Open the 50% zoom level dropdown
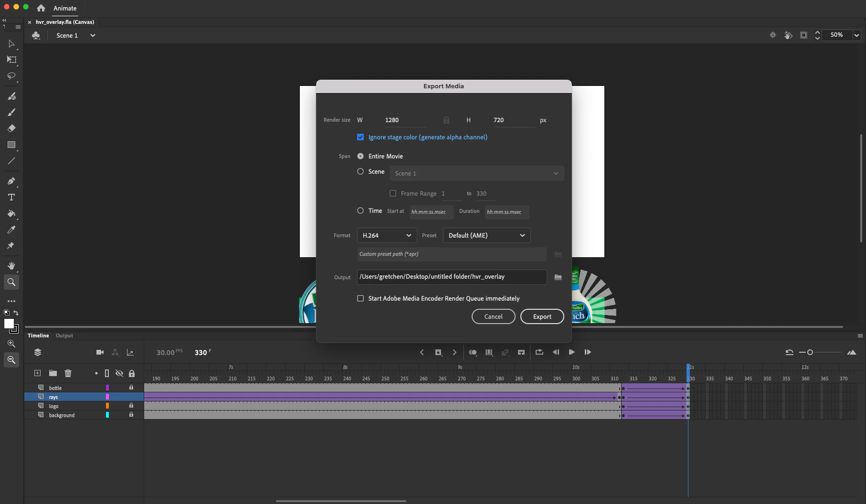 coord(857,35)
